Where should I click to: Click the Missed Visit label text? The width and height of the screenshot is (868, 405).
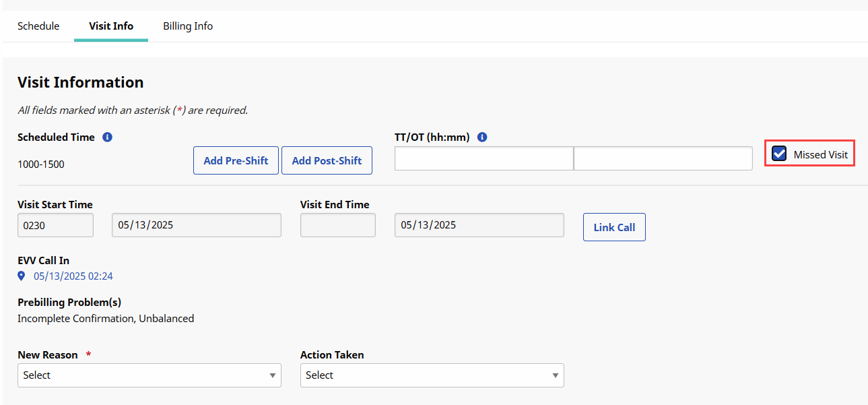[820, 155]
